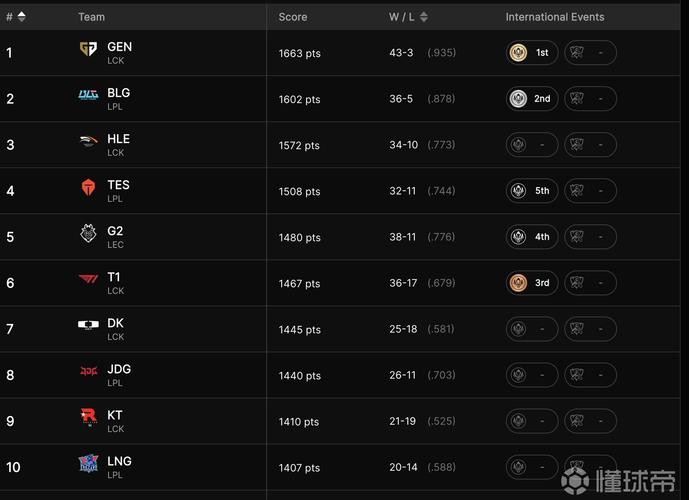Open BLG's 2nd place MSI badge

coord(532,99)
